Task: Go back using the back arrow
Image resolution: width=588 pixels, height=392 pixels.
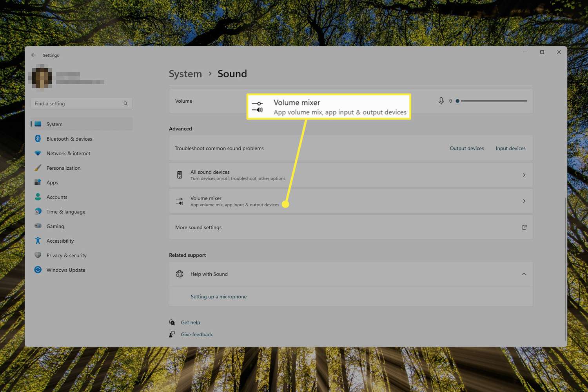Action: pyautogui.click(x=33, y=55)
